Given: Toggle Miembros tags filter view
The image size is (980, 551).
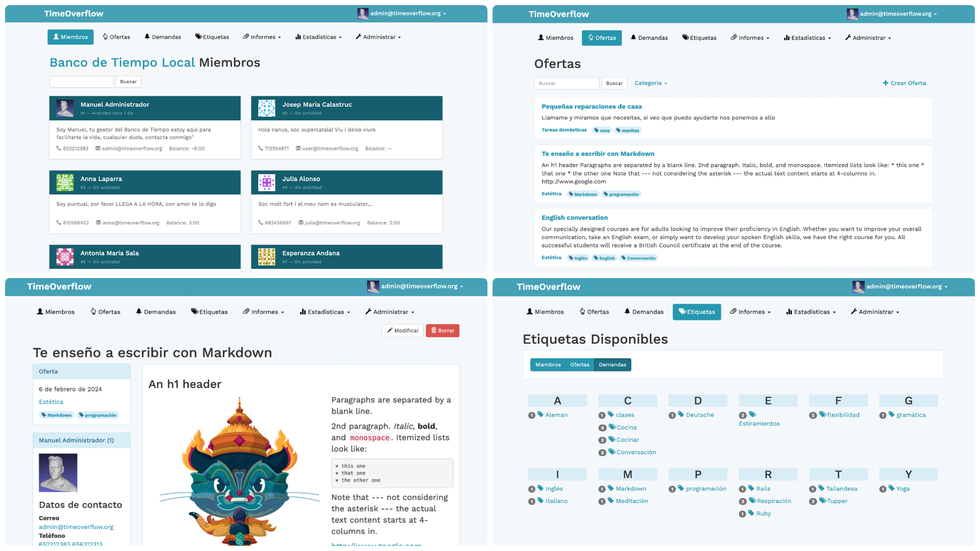Looking at the screenshot, I should tap(547, 364).
